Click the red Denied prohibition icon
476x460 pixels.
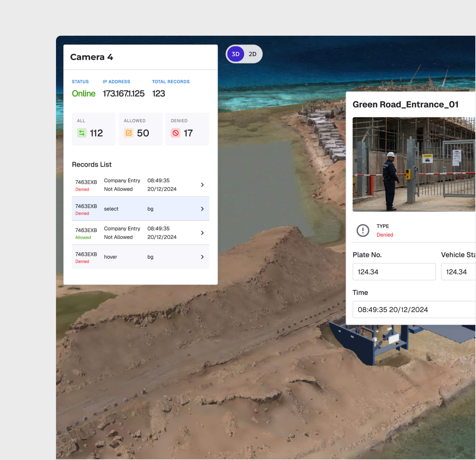175,133
